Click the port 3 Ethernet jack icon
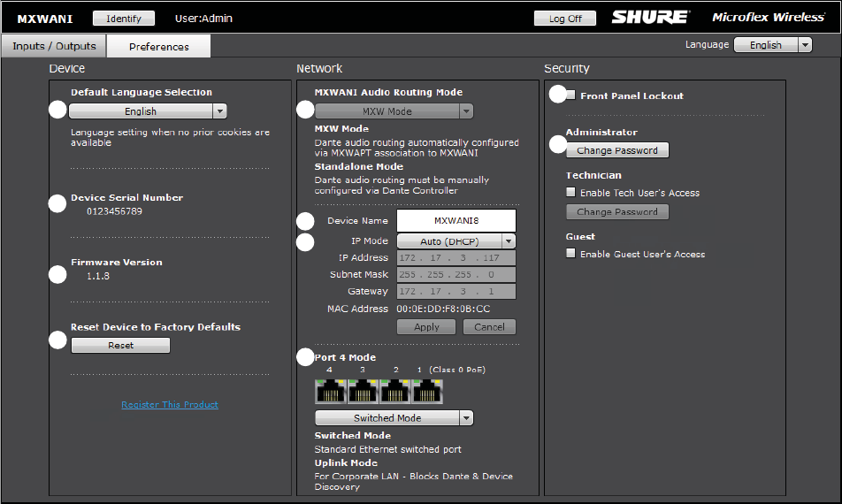The height and width of the screenshot is (504, 842). coord(363,392)
